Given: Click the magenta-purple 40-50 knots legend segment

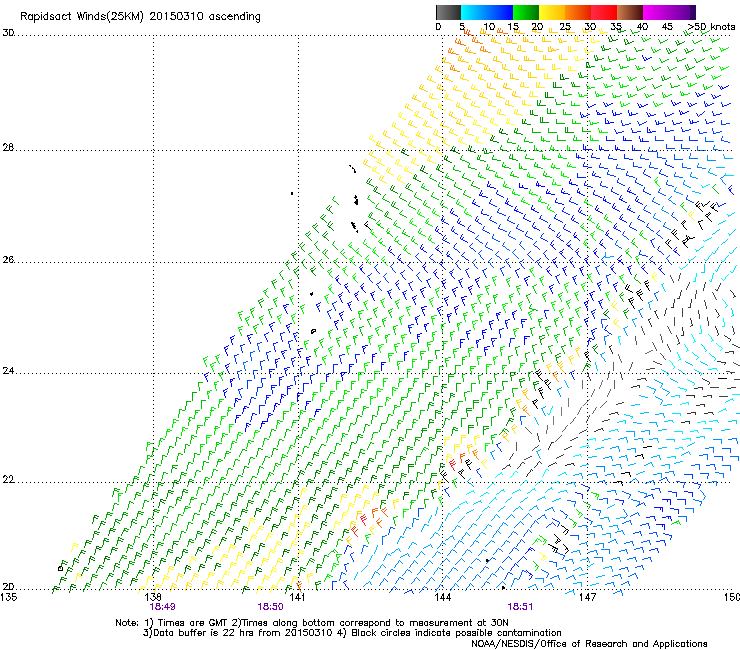Looking at the screenshot, I should point(669,12).
